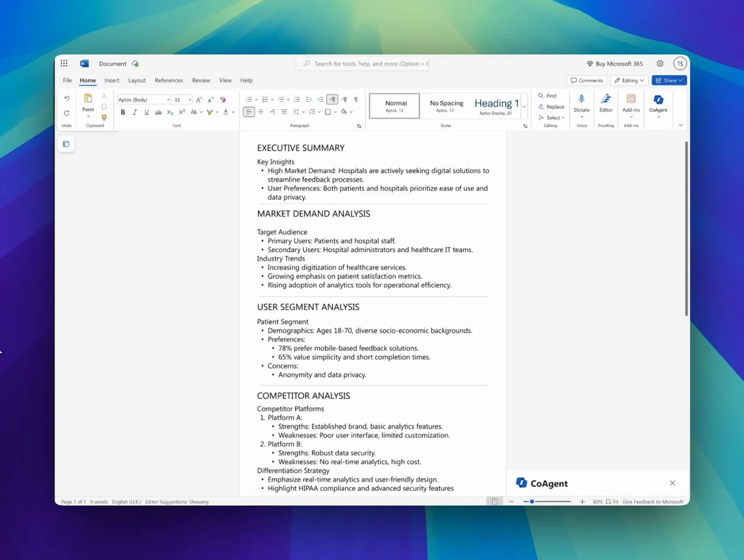Screen dimensions: 744x560
Task: Click the Share button
Action: tap(669, 80)
